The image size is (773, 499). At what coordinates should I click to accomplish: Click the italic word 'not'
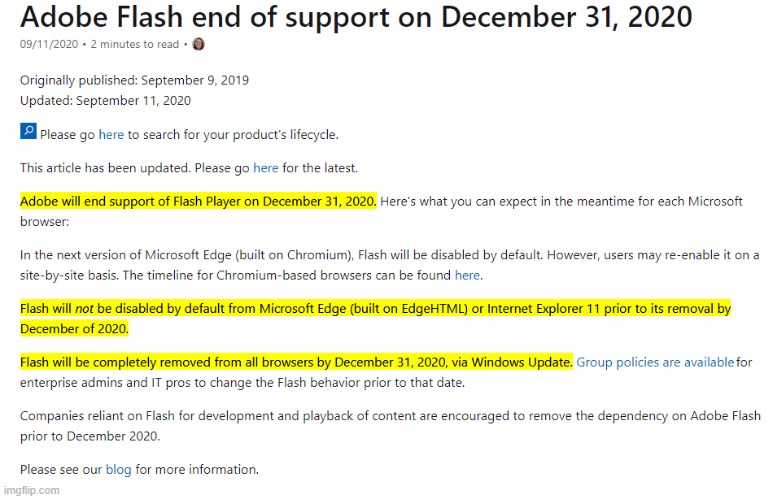coord(84,309)
